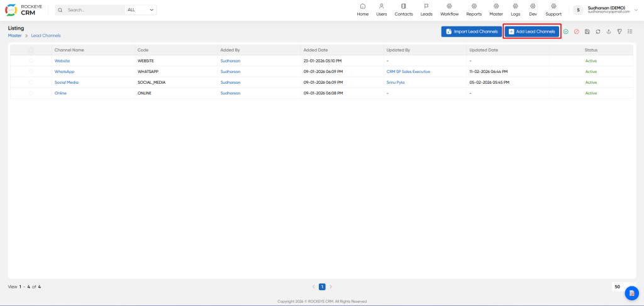Click the Master breadcrumb link
This screenshot has height=306, width=644.
(15, 36)
